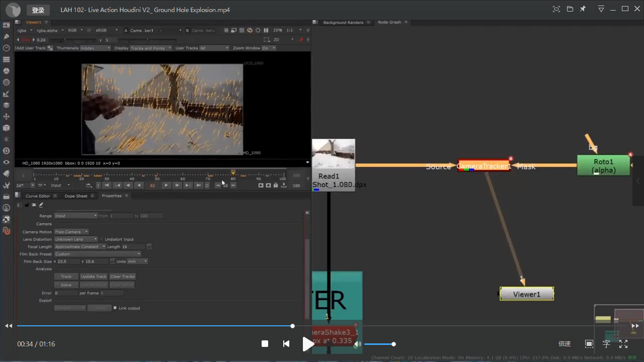This screenshot has width=644, height=362.
Task: Select the Properties tab
Action: tap(112, 196)
